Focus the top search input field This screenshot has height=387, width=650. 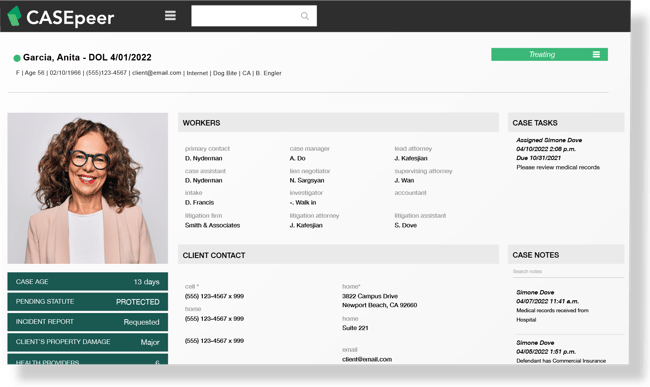point(254,16)
